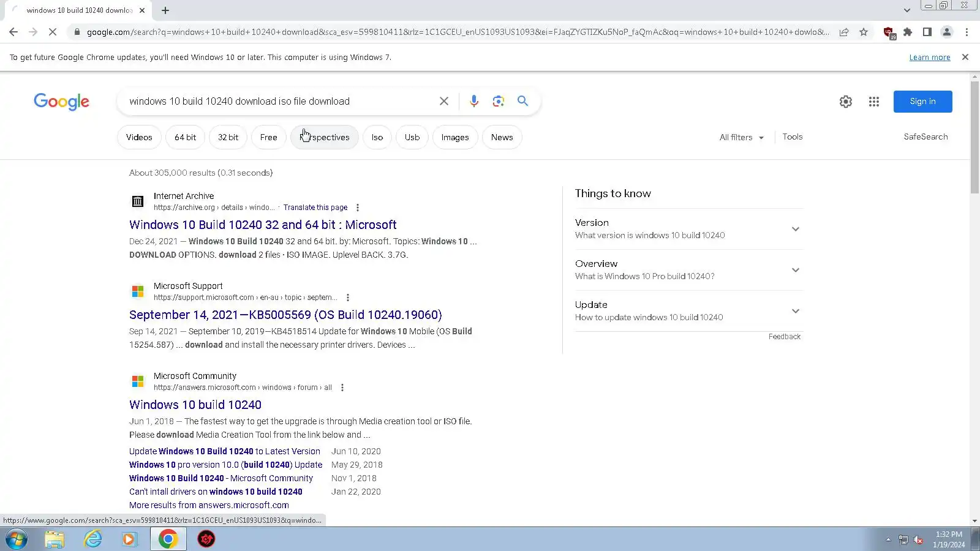
Task: Start voice search with microphone
Action: click(x=474, y=101)
